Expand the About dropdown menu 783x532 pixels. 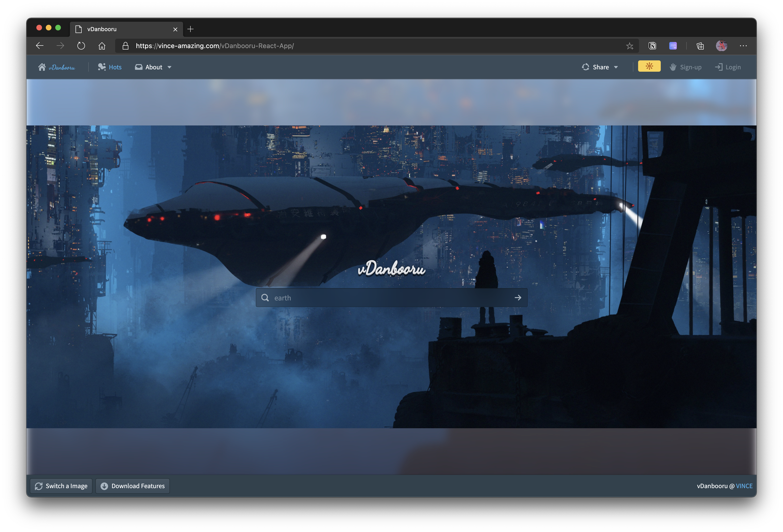[x=154, y=67]
